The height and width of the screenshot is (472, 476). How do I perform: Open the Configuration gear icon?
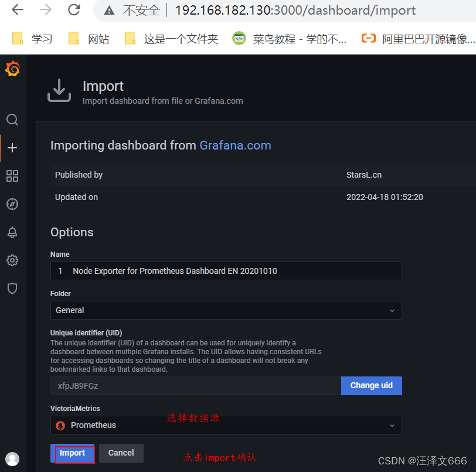click(x=12, y=260)
